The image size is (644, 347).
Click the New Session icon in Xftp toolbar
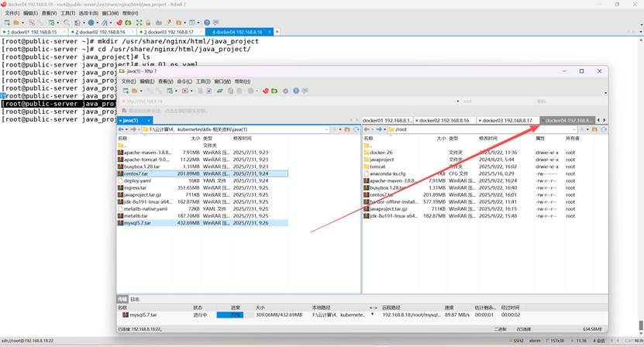(x=126, y=91)
